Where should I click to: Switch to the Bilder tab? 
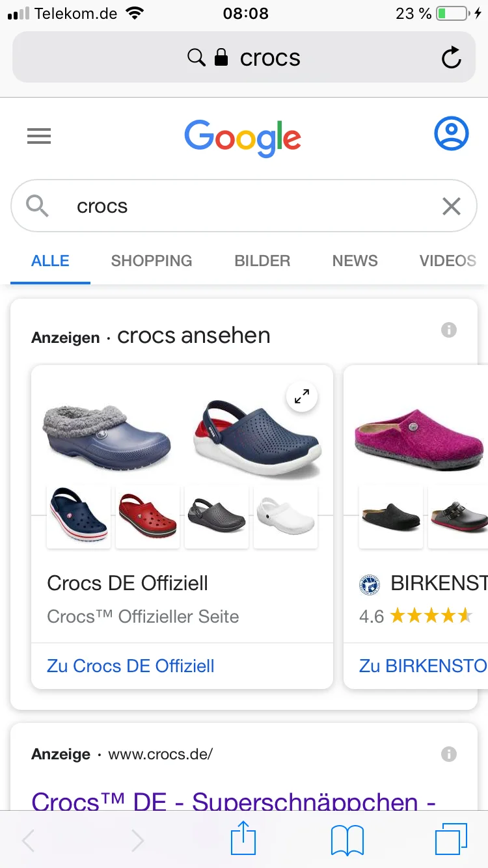click(x=262, y=261)
